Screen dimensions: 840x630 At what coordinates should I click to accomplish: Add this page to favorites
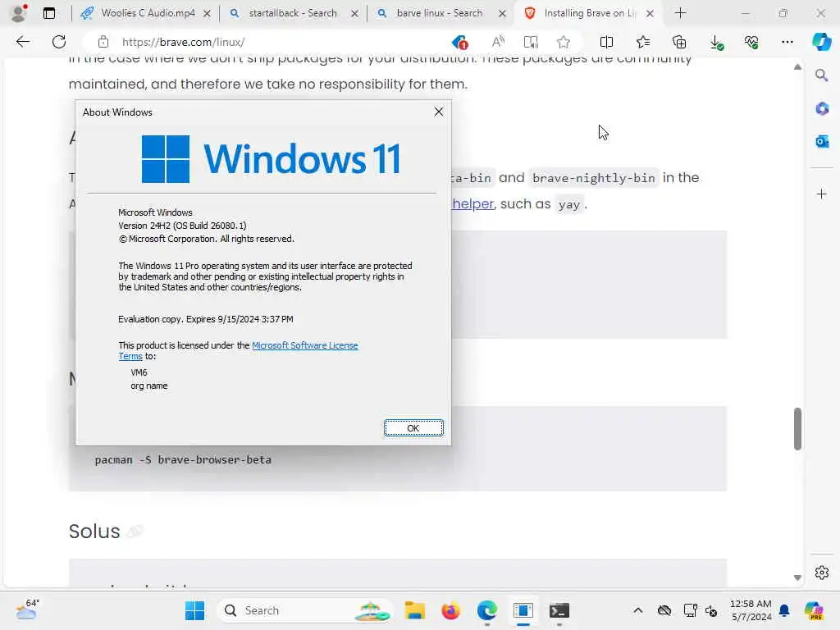click(x=563, y=42)
